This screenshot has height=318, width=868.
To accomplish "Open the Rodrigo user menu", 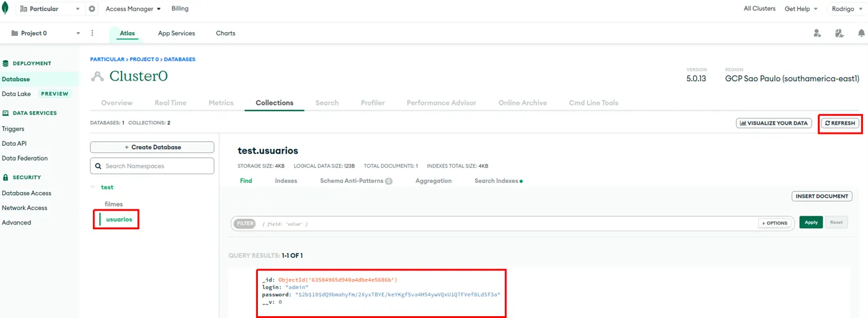I will (x=846, y=9).
